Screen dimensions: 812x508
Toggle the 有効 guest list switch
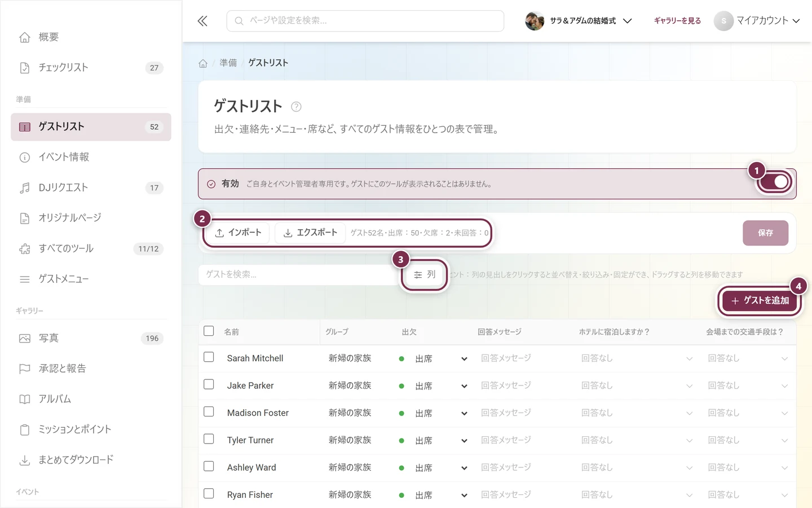coord(775,182)
